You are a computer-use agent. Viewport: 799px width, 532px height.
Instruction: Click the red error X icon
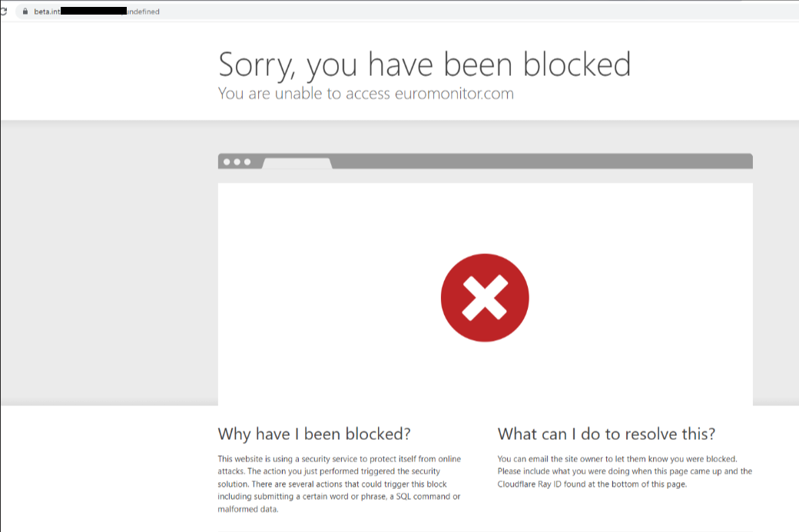click(485, 298)
